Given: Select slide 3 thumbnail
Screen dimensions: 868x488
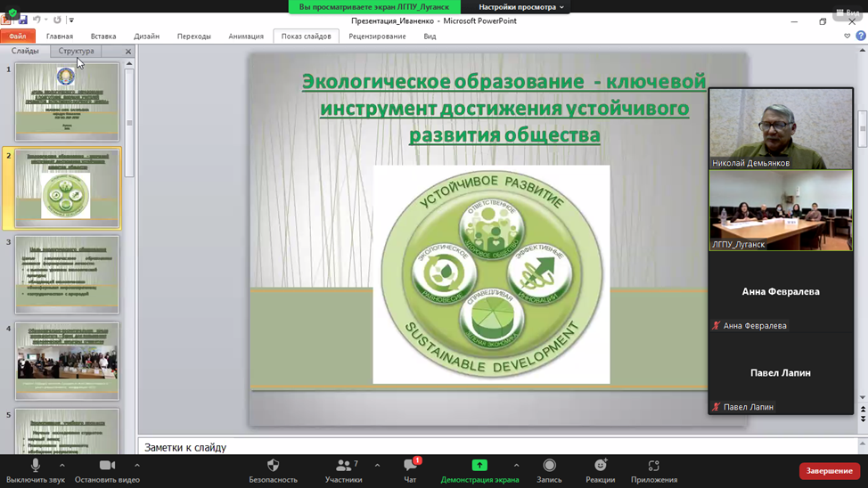Looking at the screenshot, I should (x=67, y=274).
